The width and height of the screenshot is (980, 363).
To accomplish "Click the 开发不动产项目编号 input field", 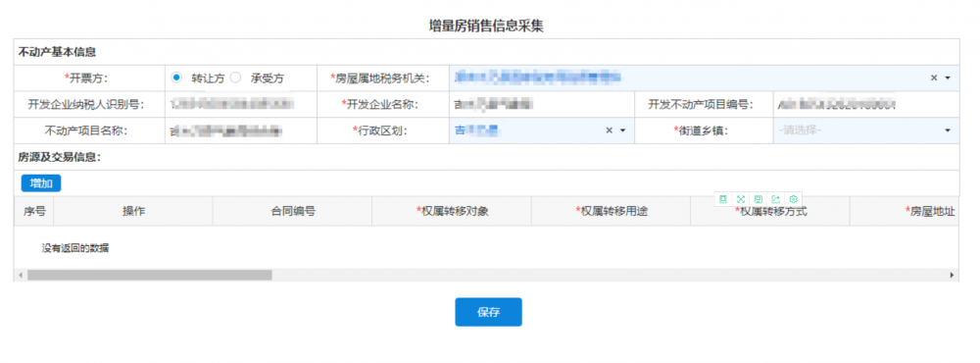I will pos(865,105).
